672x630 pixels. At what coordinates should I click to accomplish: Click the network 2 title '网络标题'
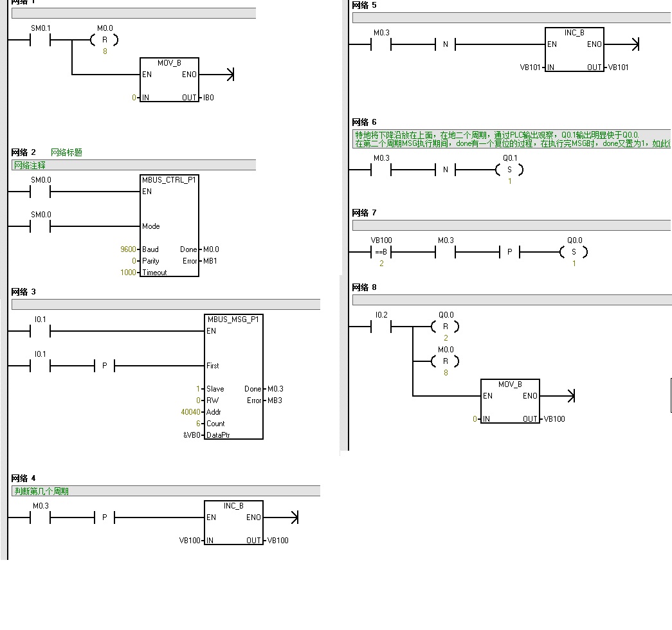[66, 152]
